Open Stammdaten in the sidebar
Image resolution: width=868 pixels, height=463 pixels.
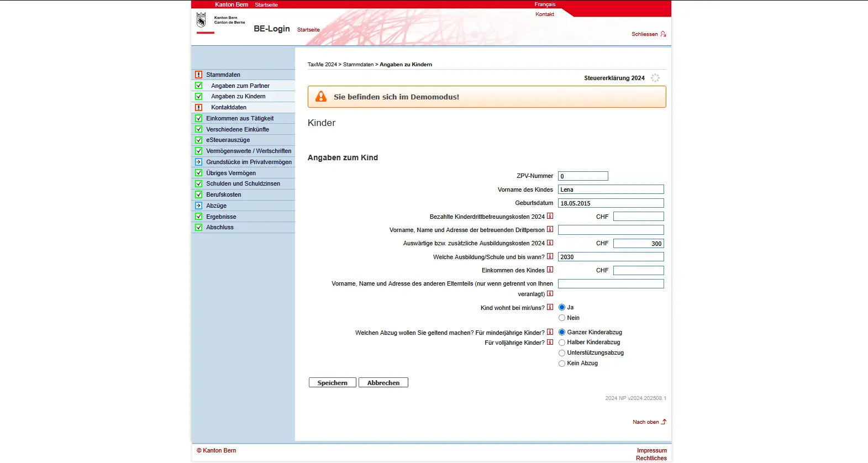click(223, 75)
